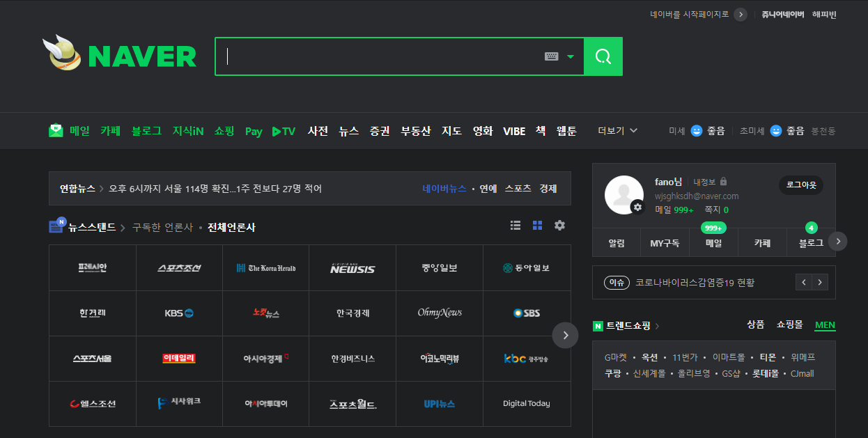Select the 구독한 언론사 filter
868x438 pixels.
(x=162, y=228)
